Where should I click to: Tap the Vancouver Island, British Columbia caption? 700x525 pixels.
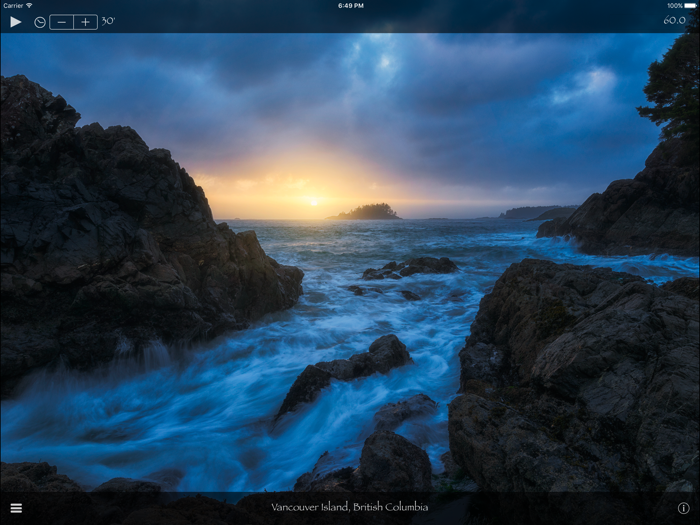(350, 508)
